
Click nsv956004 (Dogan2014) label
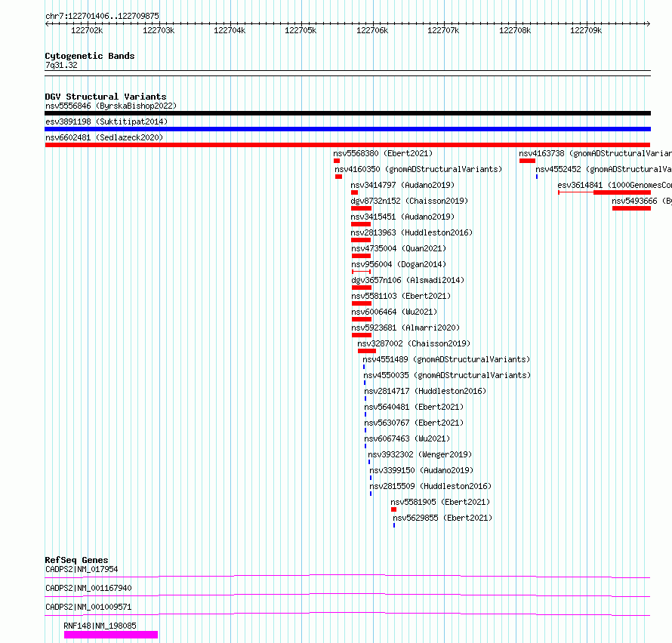pos(399,264)
